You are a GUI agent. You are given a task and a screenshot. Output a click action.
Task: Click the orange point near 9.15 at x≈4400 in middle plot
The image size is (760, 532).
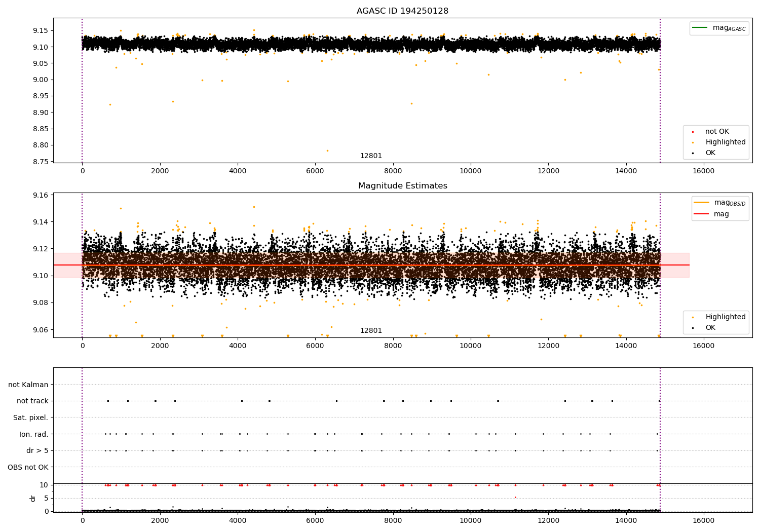tap(254, 207)
